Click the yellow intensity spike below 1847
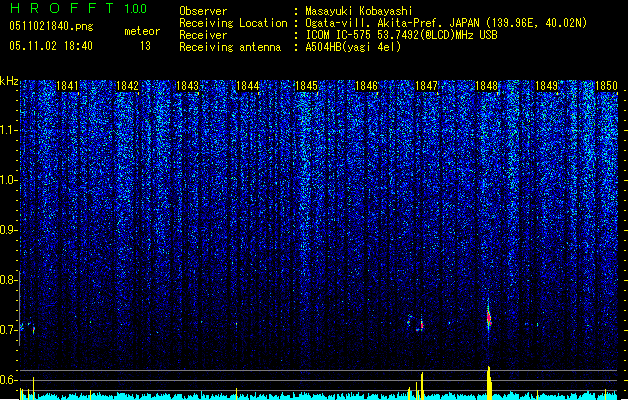 tap(422, 386)
